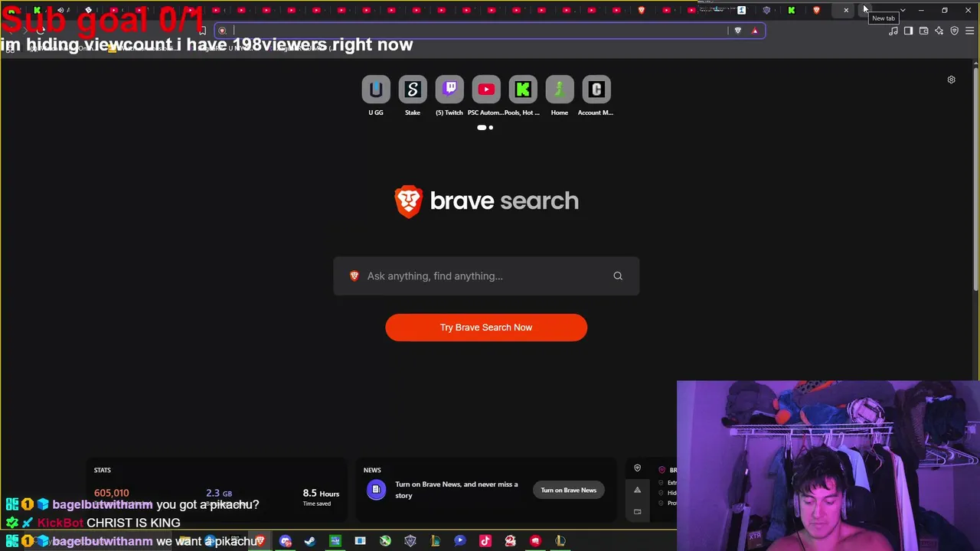Select the shield icon in widget side strip
Screen dimensions: 980x551
coord(637,468)
